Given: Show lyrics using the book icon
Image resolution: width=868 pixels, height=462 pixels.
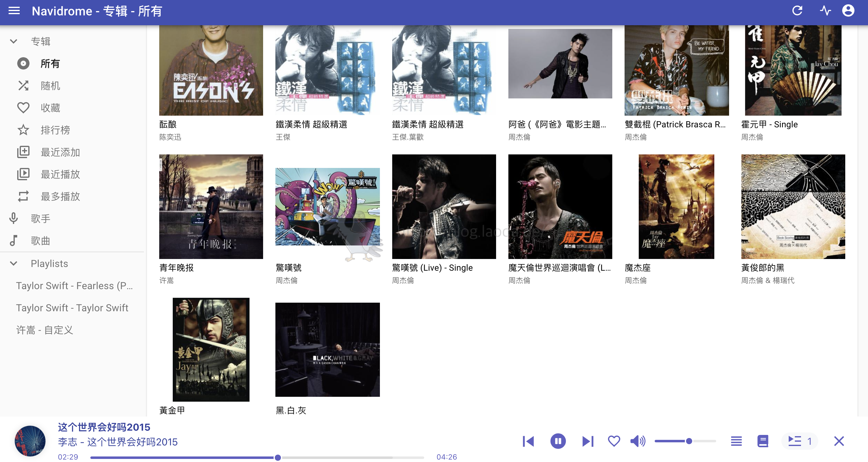Looking at the screenshot, I should tap(763, 441).
